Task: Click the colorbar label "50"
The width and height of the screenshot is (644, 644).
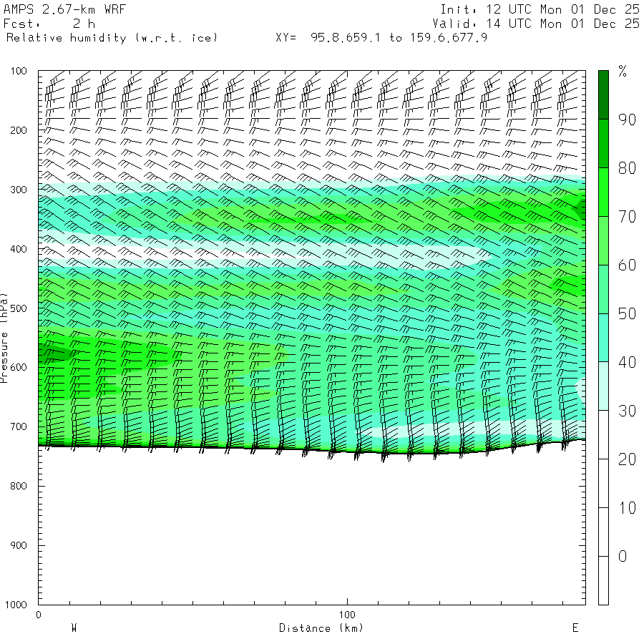Action: point(627,313)
